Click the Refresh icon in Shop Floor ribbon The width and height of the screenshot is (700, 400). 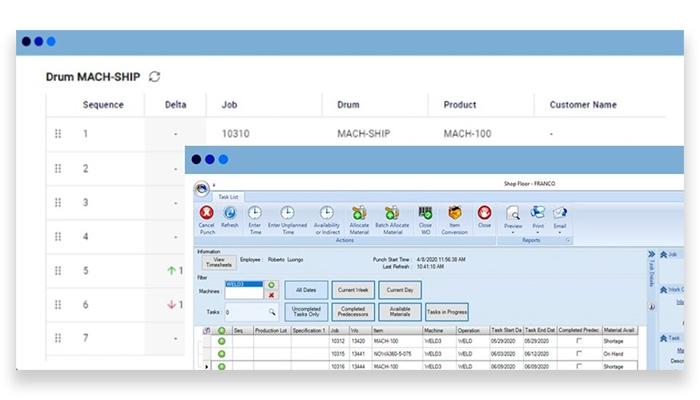tap(230, 213)
